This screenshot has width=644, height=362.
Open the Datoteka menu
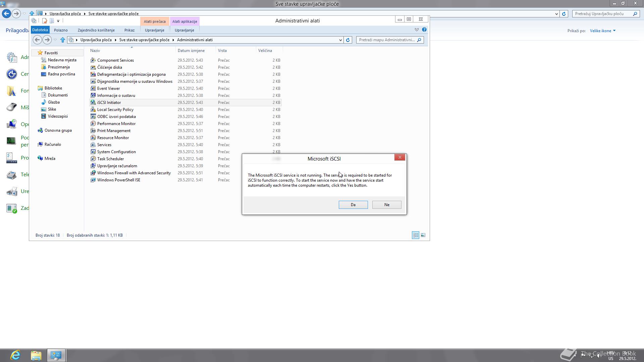pyautogui.click(x=40, y=29)
